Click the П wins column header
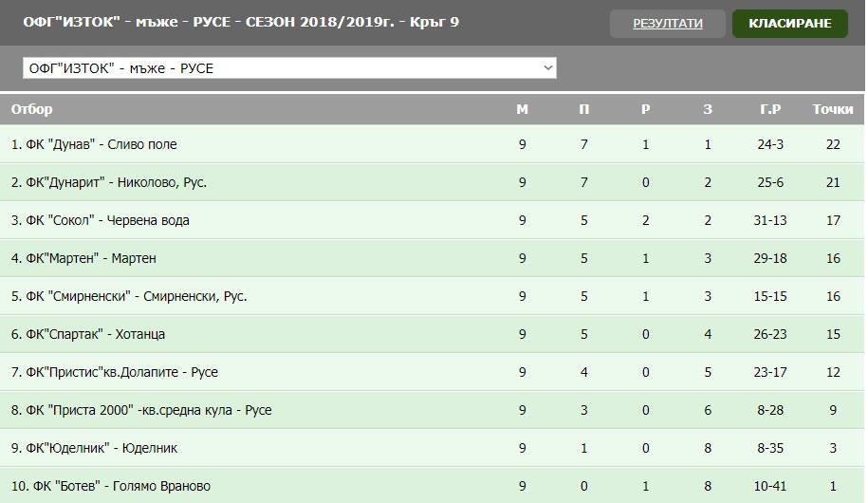868x503 pixels. [584, 109]
